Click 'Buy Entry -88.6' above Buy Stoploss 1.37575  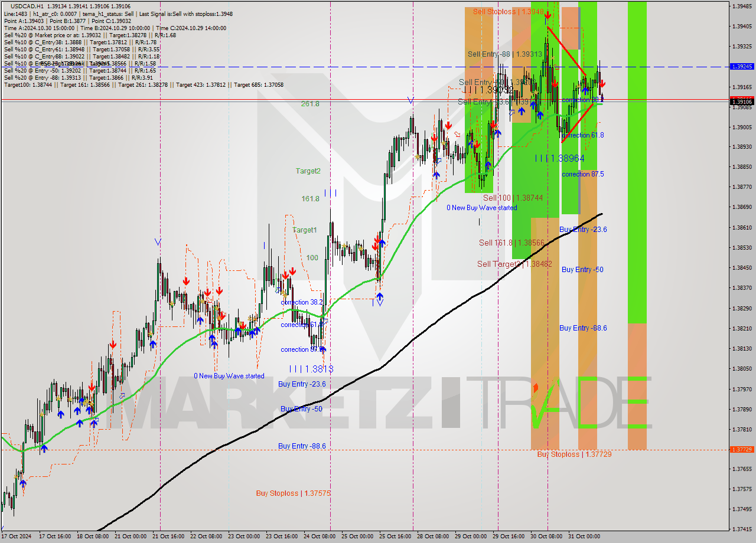pyautogui.click(x=302, y=446)
